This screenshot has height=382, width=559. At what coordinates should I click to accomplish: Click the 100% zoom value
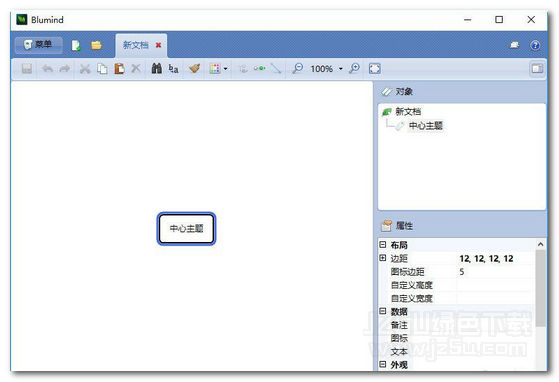(321, 69)
